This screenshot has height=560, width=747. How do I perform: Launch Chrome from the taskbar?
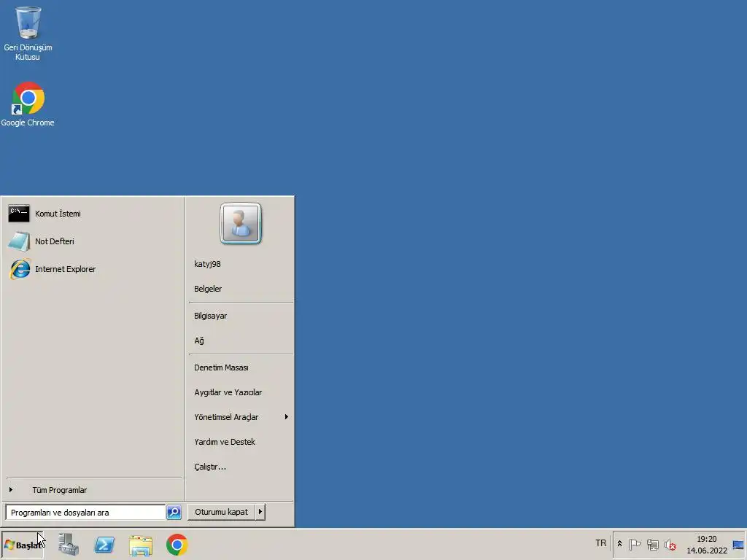tap(177, 545)
